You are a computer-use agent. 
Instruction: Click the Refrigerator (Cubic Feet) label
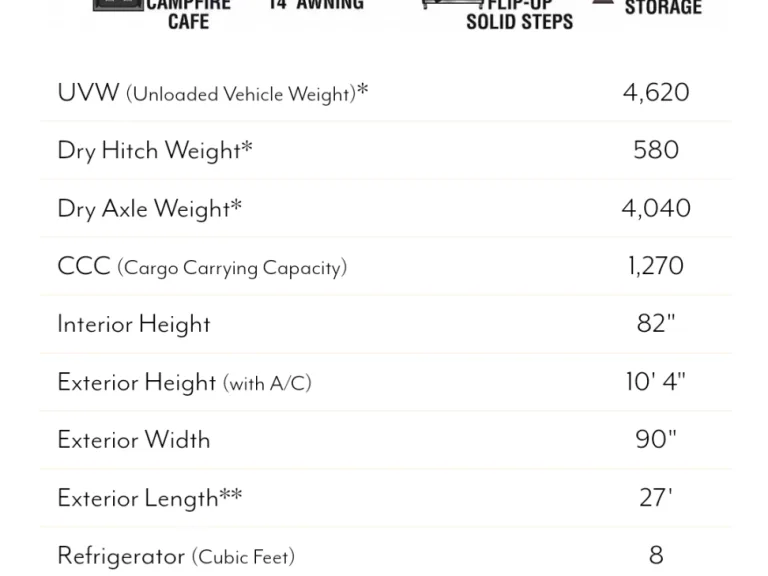click(176, 556)
